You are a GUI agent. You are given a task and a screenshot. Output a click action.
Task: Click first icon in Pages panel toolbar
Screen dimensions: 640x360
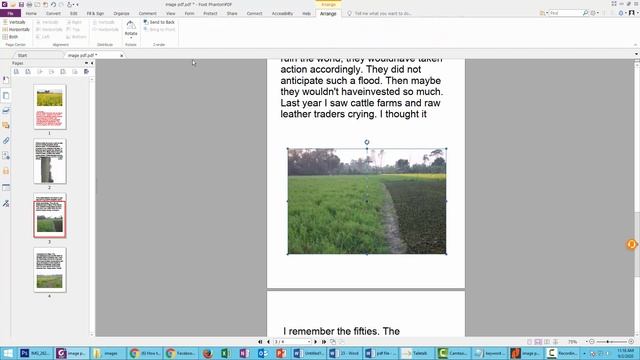tap(16, 71)
